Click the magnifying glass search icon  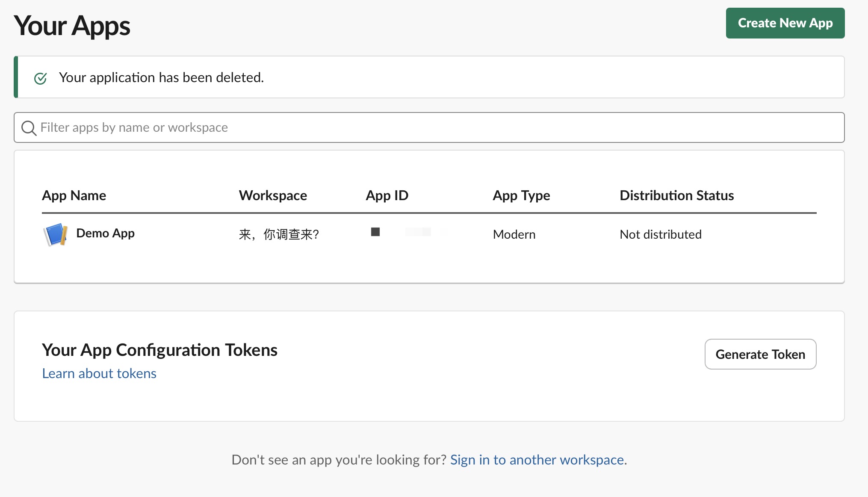[29, 128]
